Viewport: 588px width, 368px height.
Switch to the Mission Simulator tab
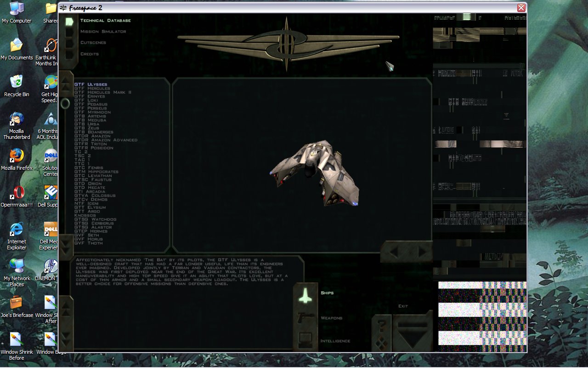(103, 32)
